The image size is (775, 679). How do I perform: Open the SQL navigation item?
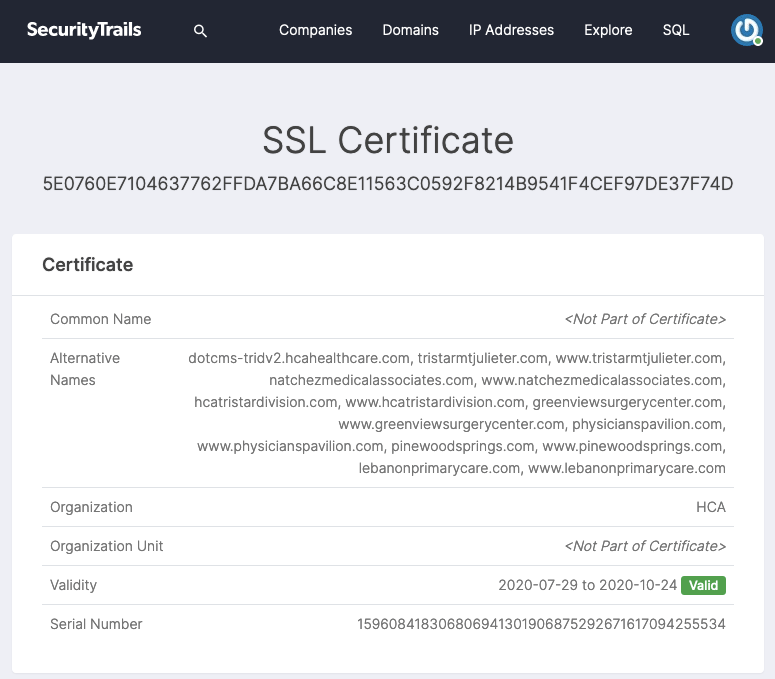point(676,30)
